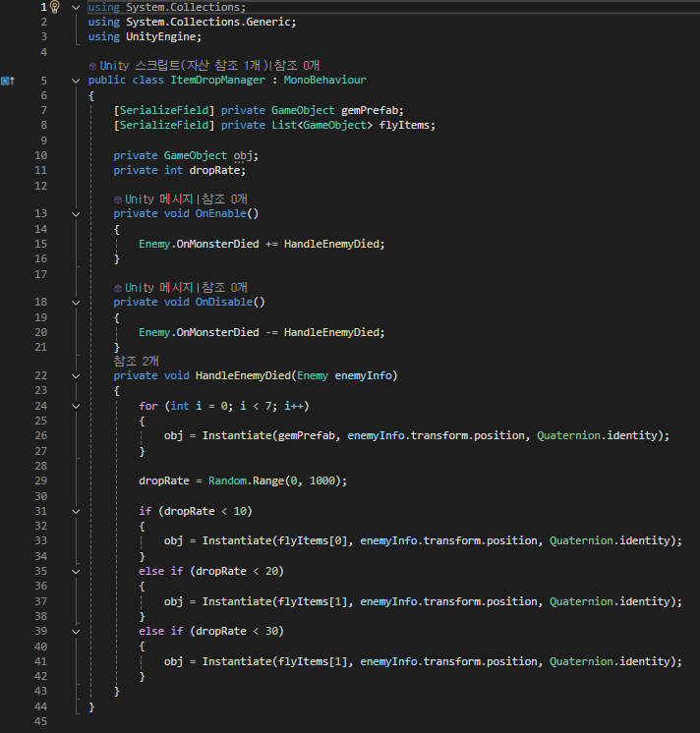Collapse the else if dropRate < 20 block

click(76, 572)
